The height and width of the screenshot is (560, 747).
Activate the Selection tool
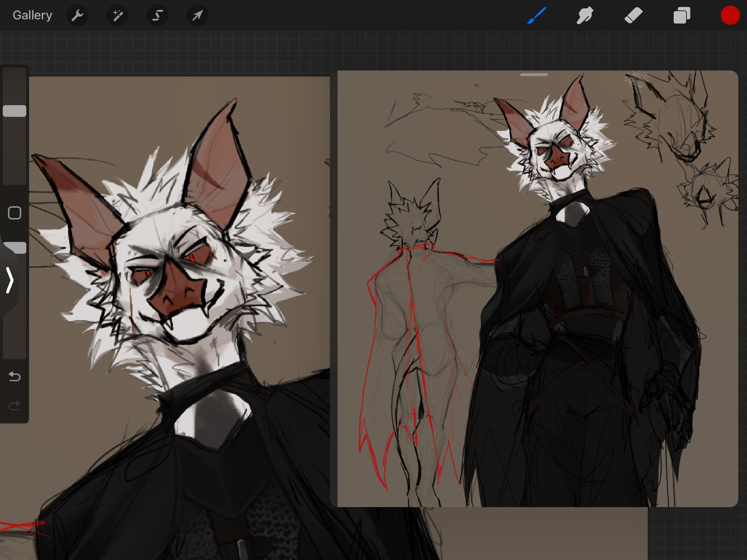pos(157,15)
